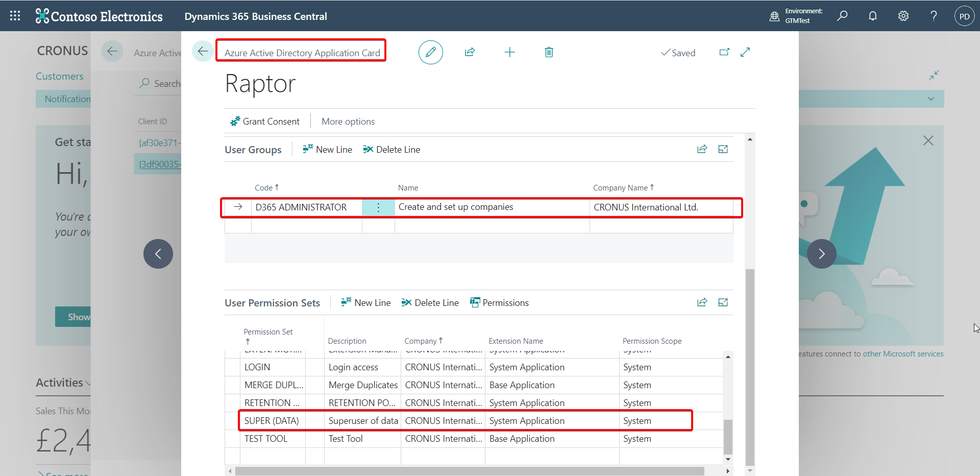The image size is (980, 476).
Task: Open More options menu
Action: click(348, 122)
